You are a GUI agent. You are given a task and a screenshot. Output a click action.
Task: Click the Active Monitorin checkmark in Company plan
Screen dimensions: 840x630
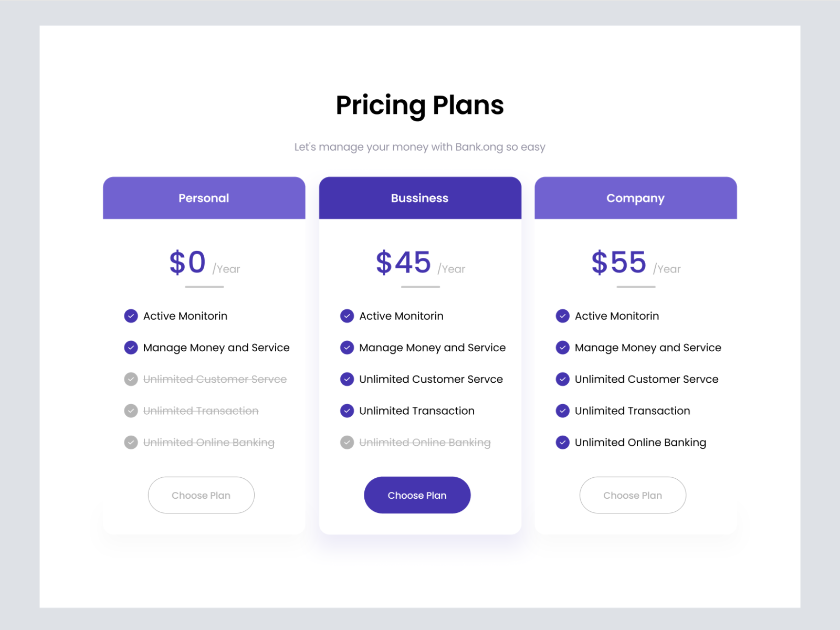tap(562, 316)
